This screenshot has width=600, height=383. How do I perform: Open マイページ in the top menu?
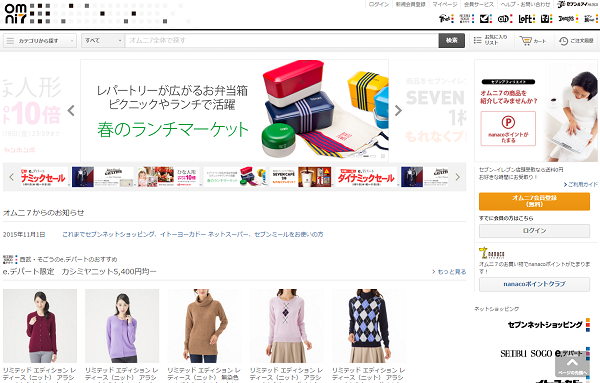(445, 4)
